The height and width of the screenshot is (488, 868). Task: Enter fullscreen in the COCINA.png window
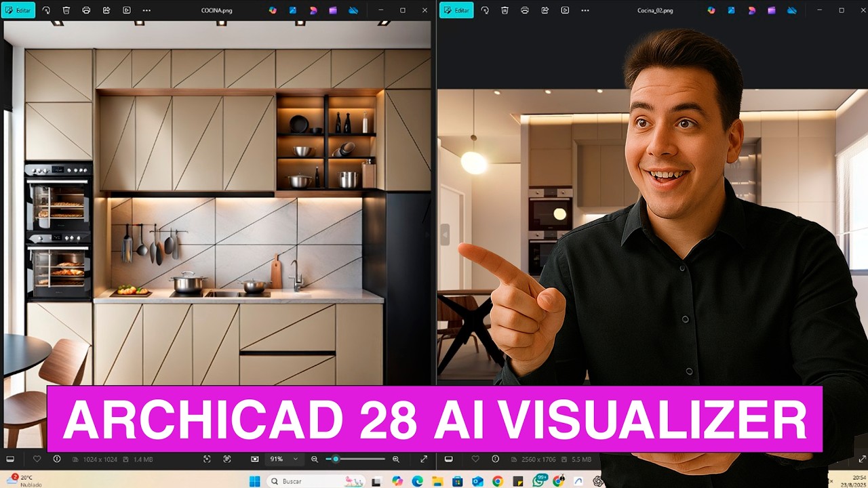point(424,459)
